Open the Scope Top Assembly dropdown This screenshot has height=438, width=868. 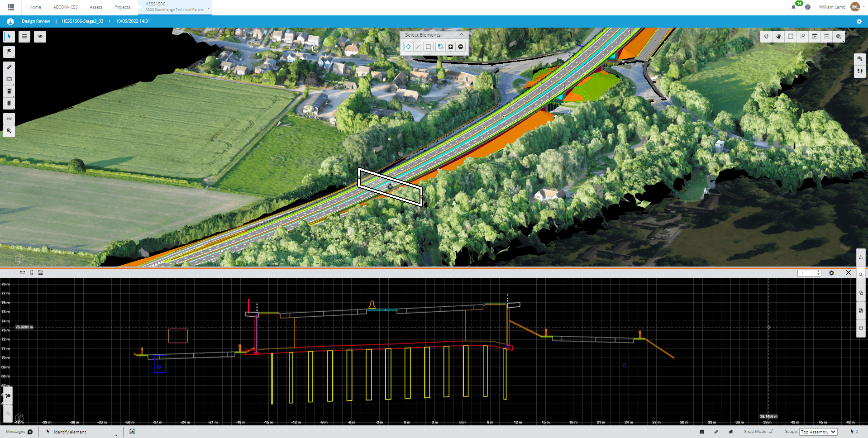click(x=818, y=432)
